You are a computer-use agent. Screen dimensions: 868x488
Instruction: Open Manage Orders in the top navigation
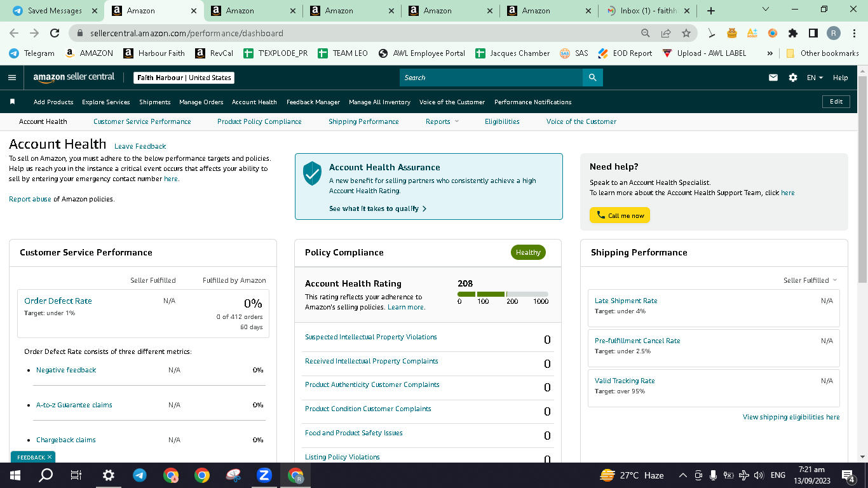(x=201, y=102)
